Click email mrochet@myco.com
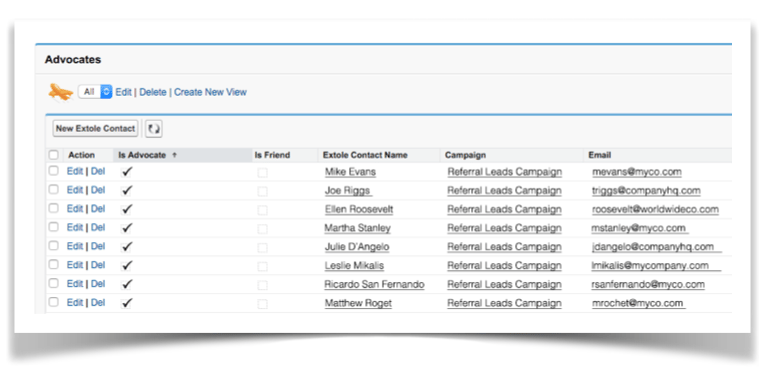This screenshot has height=371, width=763. point(638,303)
